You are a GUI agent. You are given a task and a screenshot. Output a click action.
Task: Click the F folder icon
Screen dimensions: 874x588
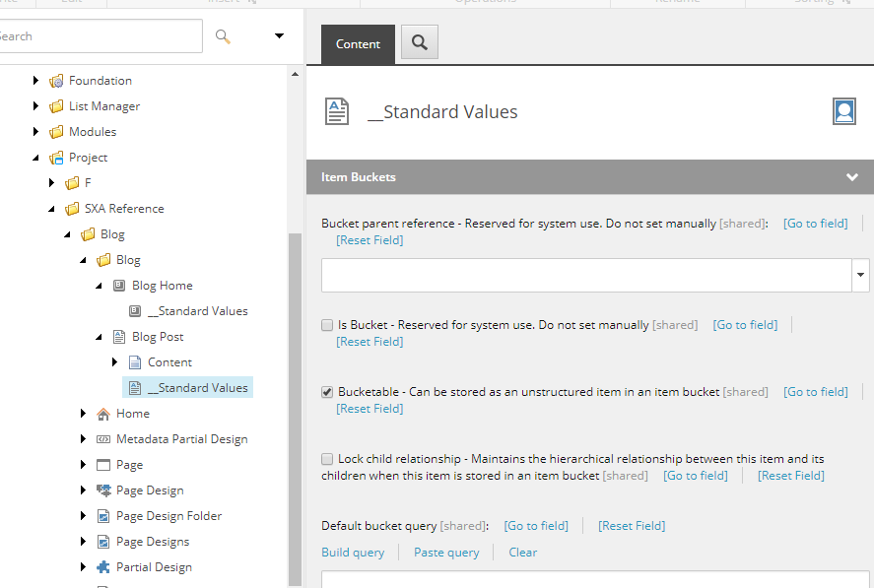72,183
